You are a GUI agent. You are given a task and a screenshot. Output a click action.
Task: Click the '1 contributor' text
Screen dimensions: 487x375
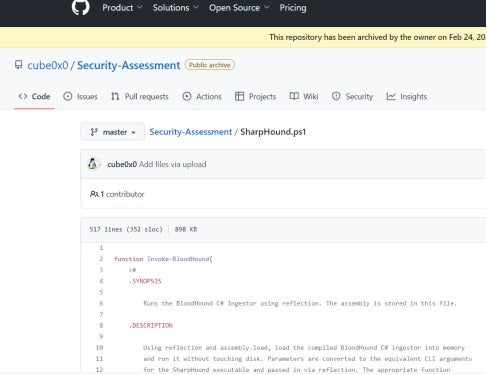(x=122, y=194)
